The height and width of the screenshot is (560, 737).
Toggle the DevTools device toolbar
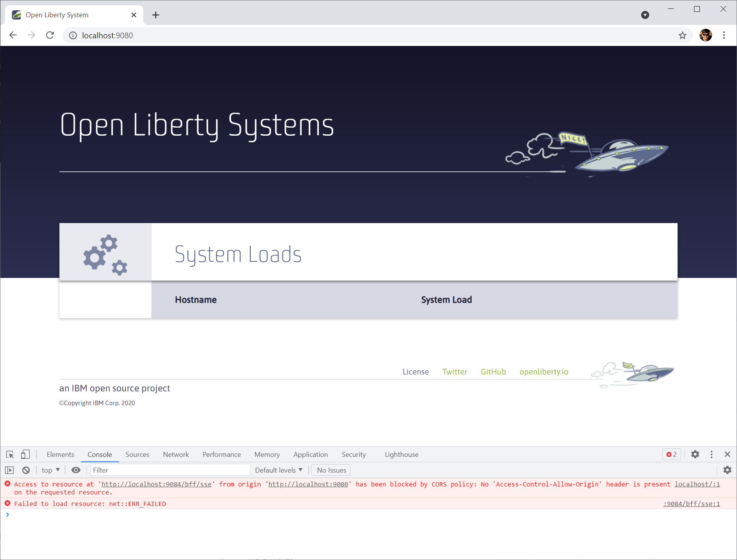tap(25, 455)
